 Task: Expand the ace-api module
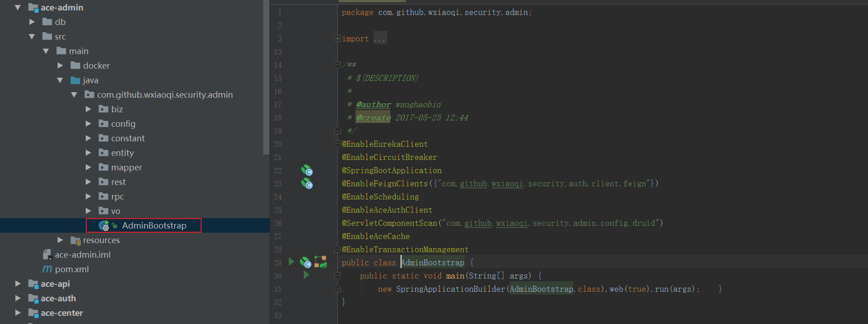pos(18,284)
